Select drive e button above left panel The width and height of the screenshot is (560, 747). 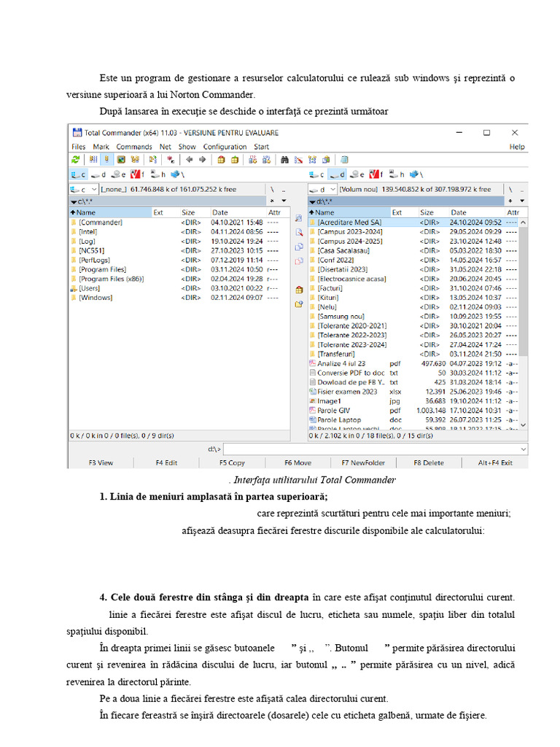[119, 175]
